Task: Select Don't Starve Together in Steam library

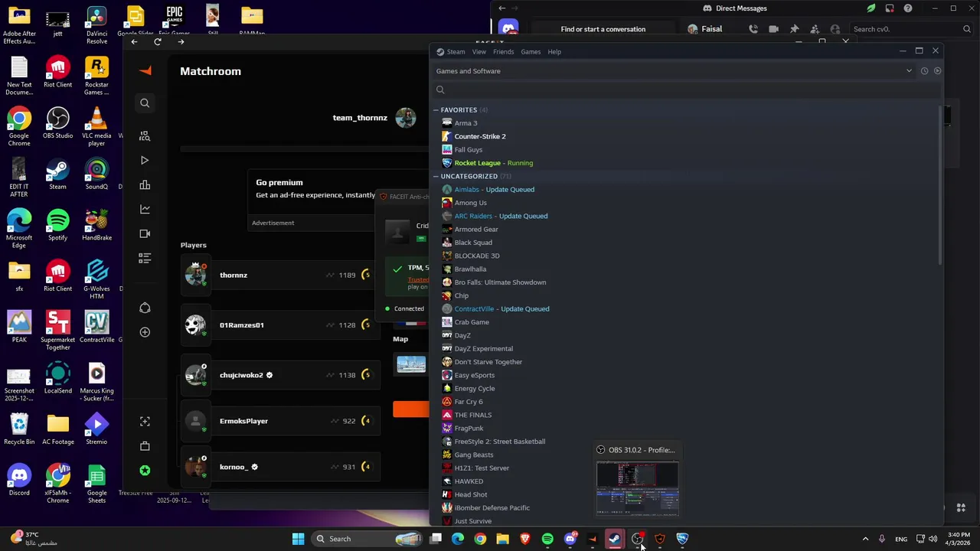Action: pos(488,362)
